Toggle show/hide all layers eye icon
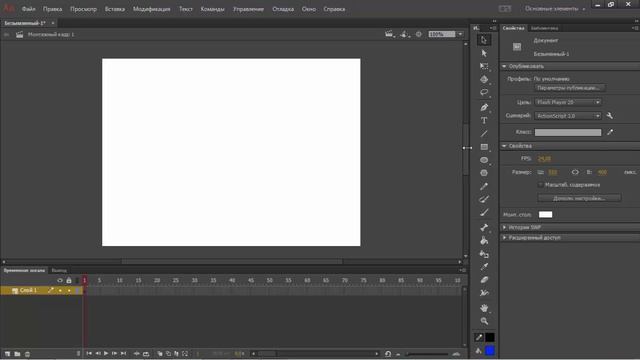 60,280
